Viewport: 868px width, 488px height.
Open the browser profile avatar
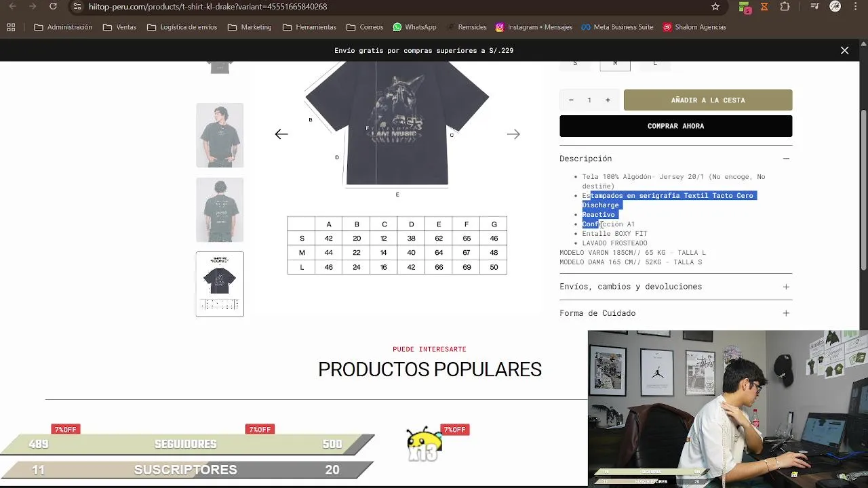tap(835, 7)
